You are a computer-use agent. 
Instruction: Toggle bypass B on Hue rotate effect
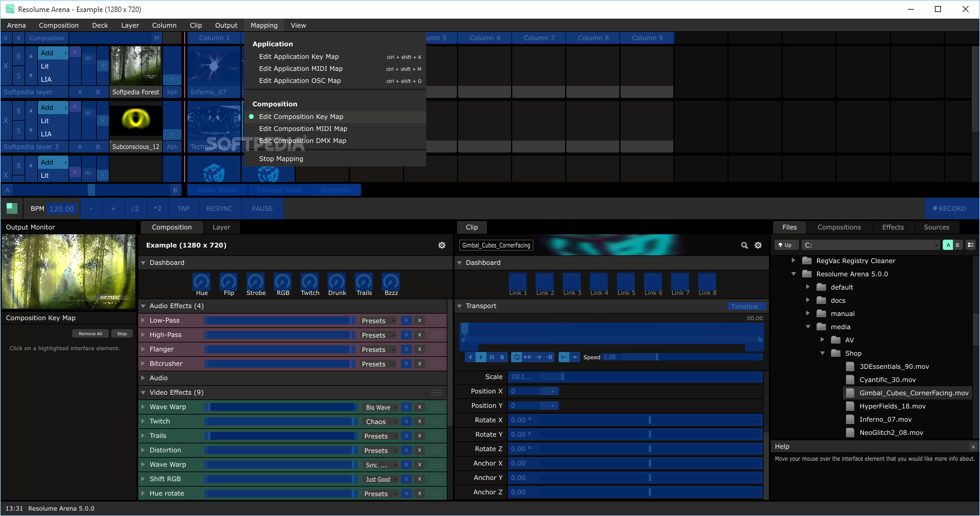coord(406,494)
